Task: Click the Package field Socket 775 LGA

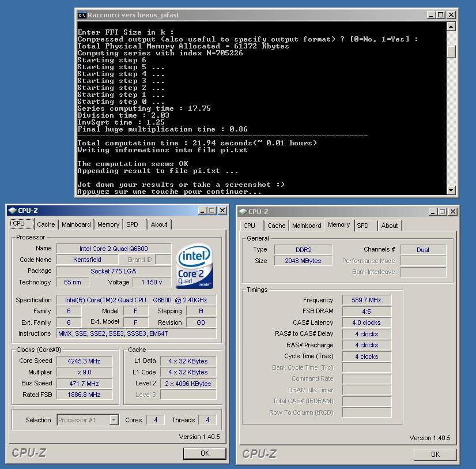Action: [x=114, y=271]
